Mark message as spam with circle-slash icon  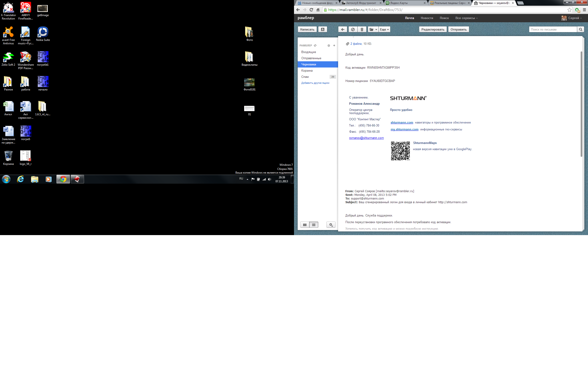[x=353, y=29]
